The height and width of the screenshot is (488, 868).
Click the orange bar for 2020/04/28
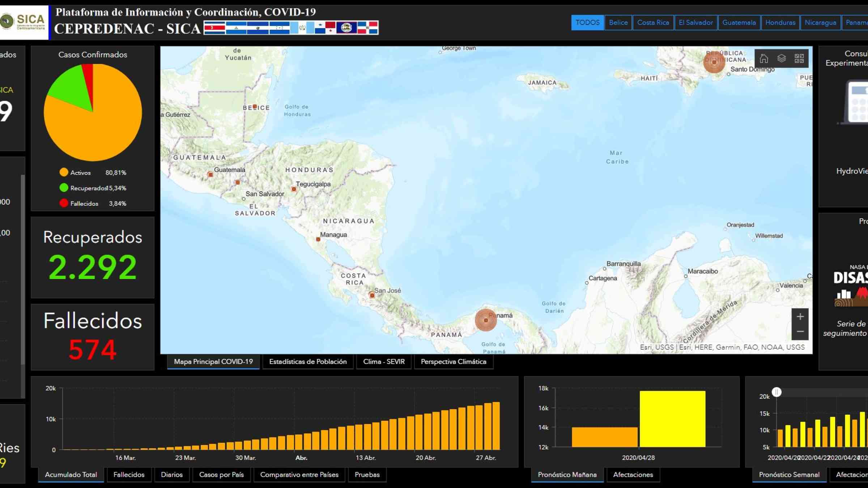click(605, 437)
